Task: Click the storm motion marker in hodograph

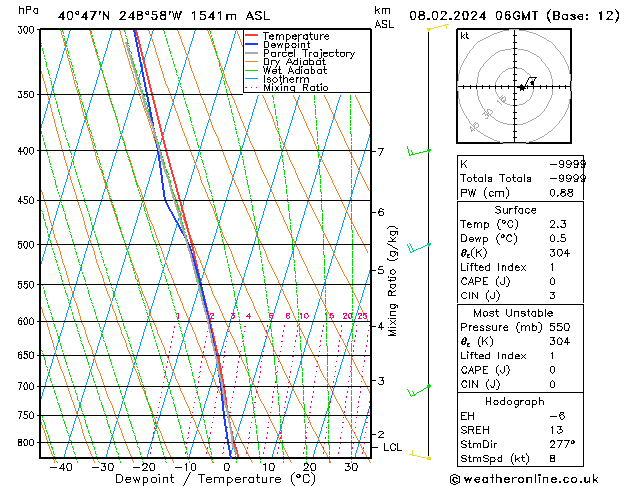Action: tap(531, 82)
